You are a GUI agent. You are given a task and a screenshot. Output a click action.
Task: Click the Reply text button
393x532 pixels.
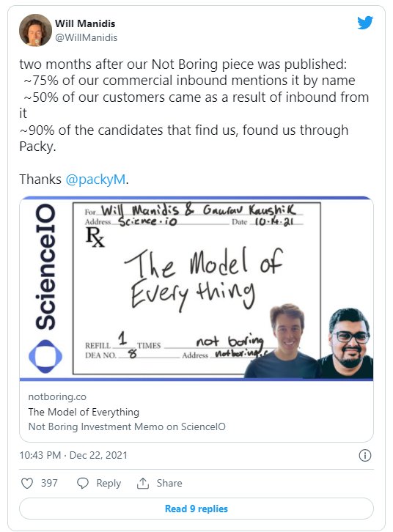point(109,483)
